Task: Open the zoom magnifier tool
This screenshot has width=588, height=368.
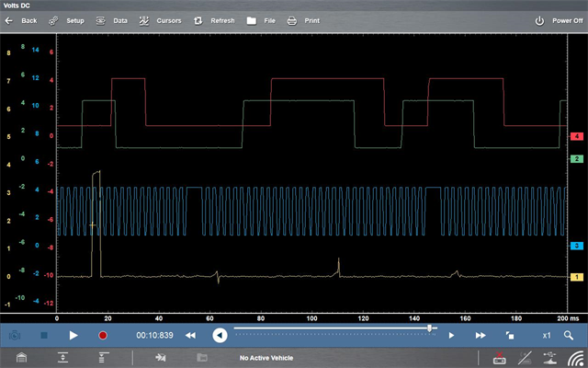Action: point(569,335)
